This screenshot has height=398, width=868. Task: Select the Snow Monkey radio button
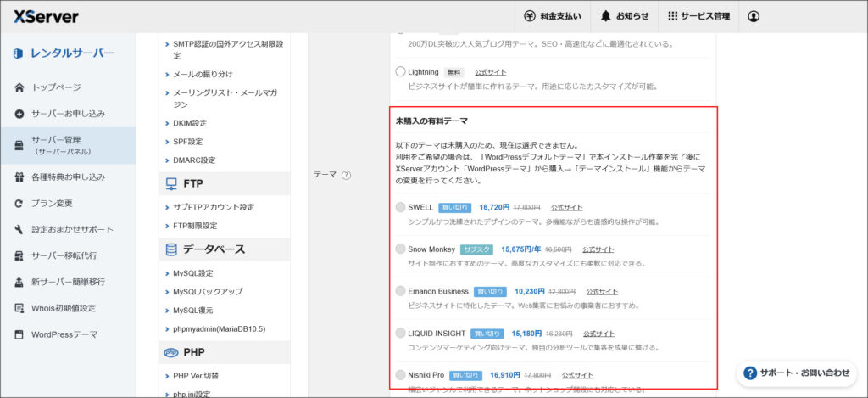pos(400,249)
